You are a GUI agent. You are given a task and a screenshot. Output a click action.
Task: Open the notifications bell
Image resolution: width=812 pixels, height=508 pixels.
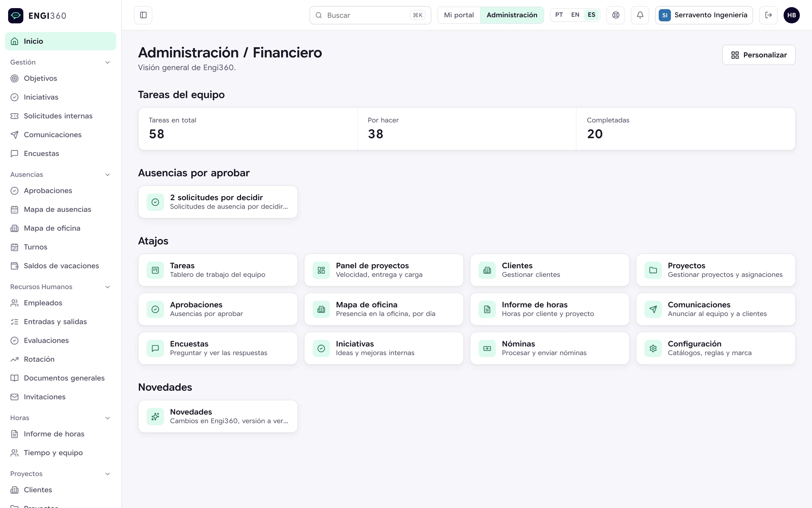(x=640, y=15)
